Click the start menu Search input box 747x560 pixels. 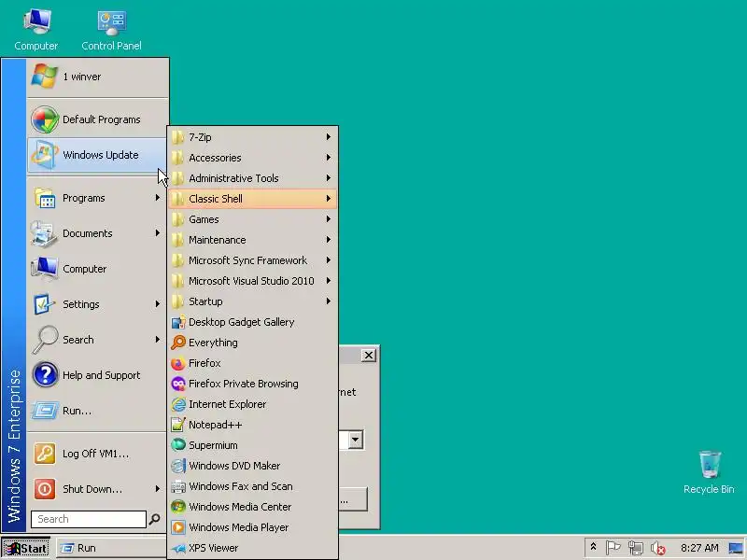(89, 519)
